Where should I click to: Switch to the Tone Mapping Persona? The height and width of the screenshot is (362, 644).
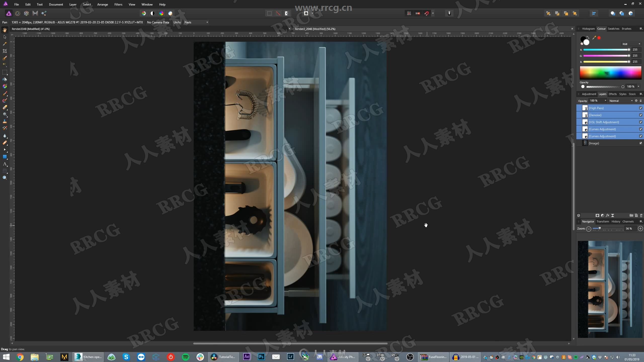click(35, 13)
